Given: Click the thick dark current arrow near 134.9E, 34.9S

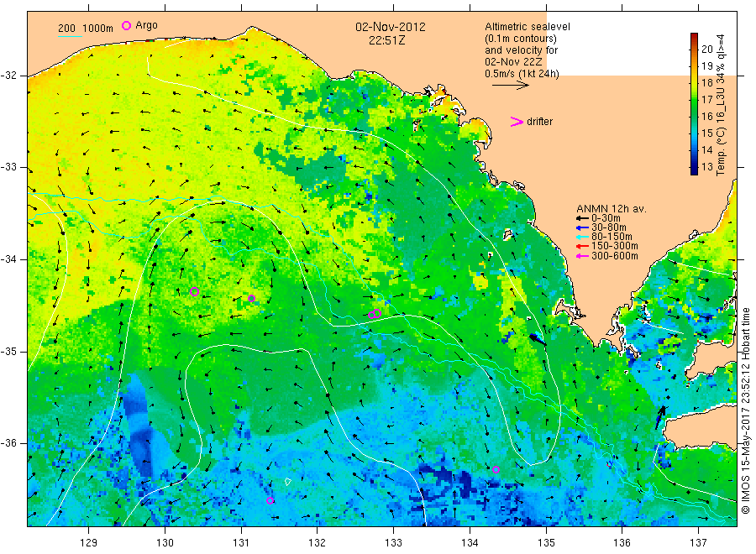Looking at the screenshot, I should pyautogui.click(x=537, y=339).
